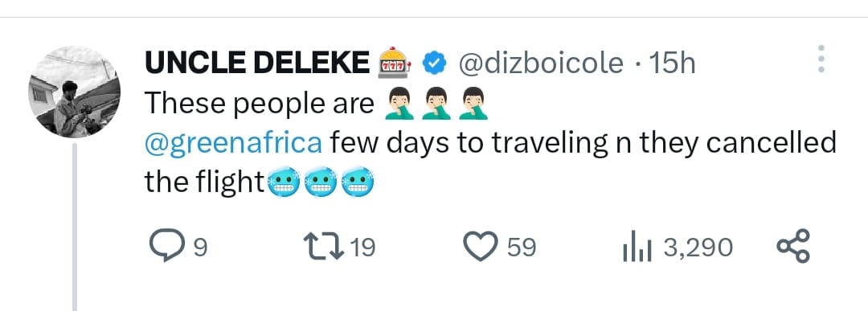Open UNCLE DELEKE's profile picture
Screen dimensions: 868x311
point(74,92)
